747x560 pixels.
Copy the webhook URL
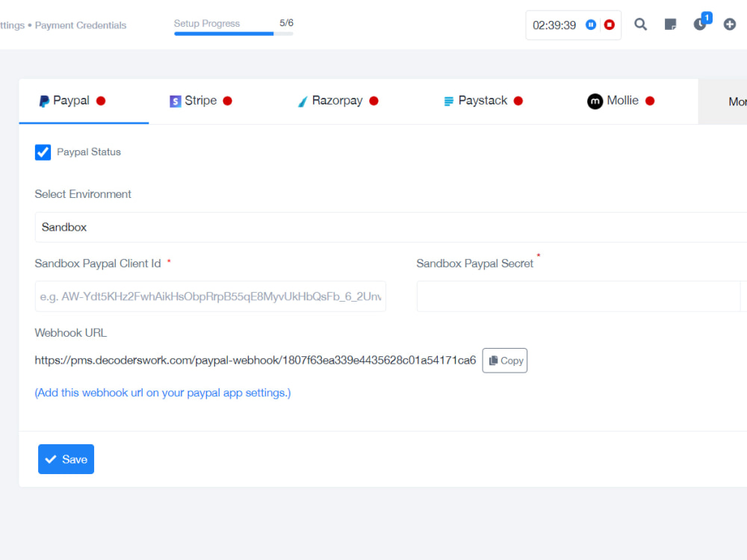click(505, 361)
